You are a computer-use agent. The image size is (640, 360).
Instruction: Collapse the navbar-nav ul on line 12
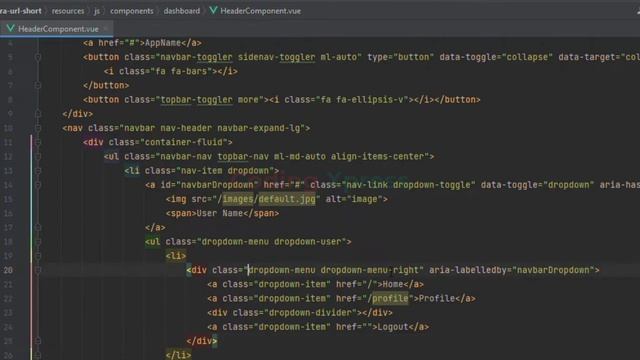pos(38,156)
